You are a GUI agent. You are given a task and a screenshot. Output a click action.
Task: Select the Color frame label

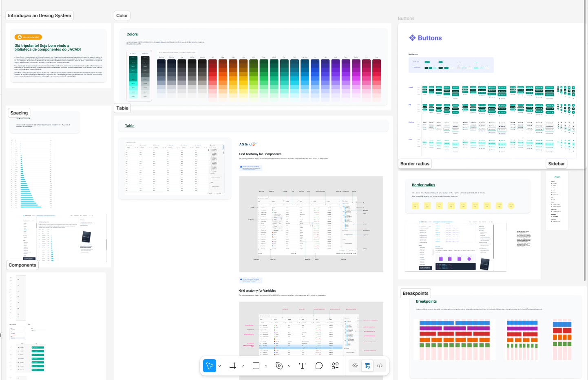click(122, 15)
